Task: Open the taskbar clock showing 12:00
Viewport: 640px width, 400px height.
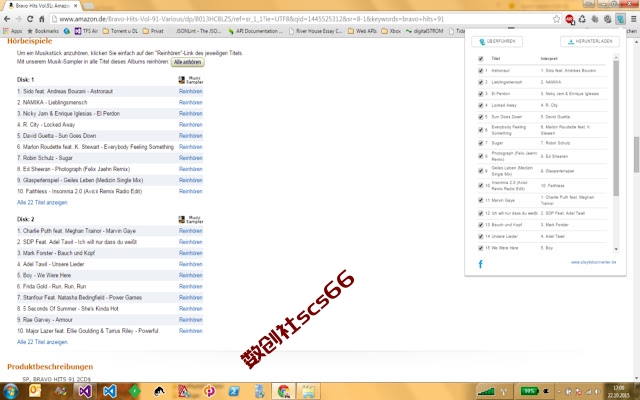Action: click(x=618, y=391)
